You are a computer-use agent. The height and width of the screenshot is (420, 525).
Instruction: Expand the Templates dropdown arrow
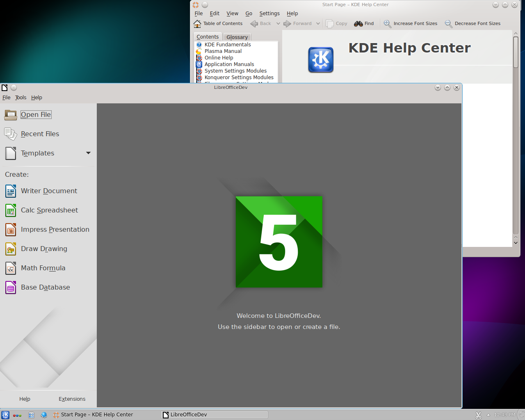[x=88, y=153]
